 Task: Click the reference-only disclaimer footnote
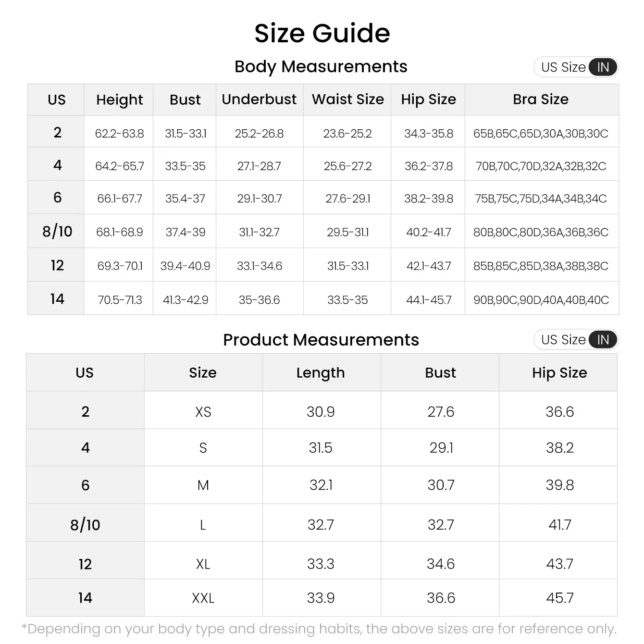(x=319, y=629)
